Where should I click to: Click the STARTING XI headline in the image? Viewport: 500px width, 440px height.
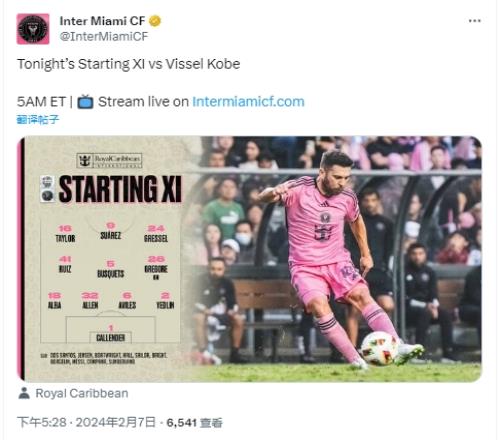click(x=120, y=189)
